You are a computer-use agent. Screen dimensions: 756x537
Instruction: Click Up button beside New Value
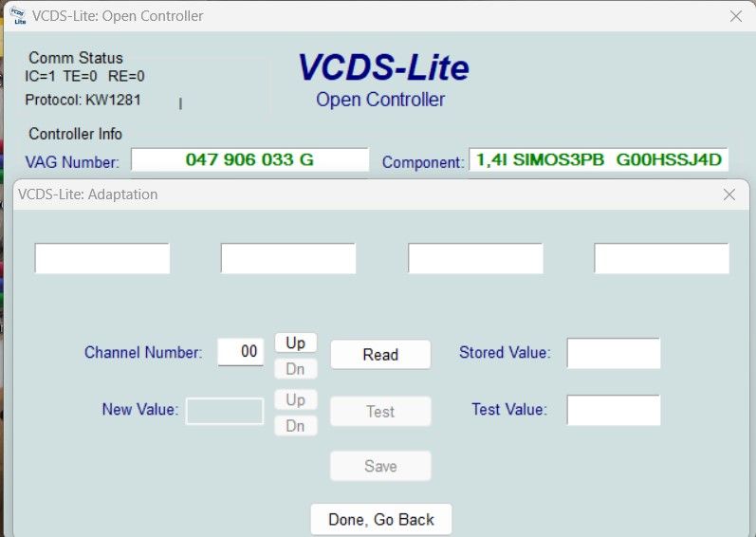(296, 399)
